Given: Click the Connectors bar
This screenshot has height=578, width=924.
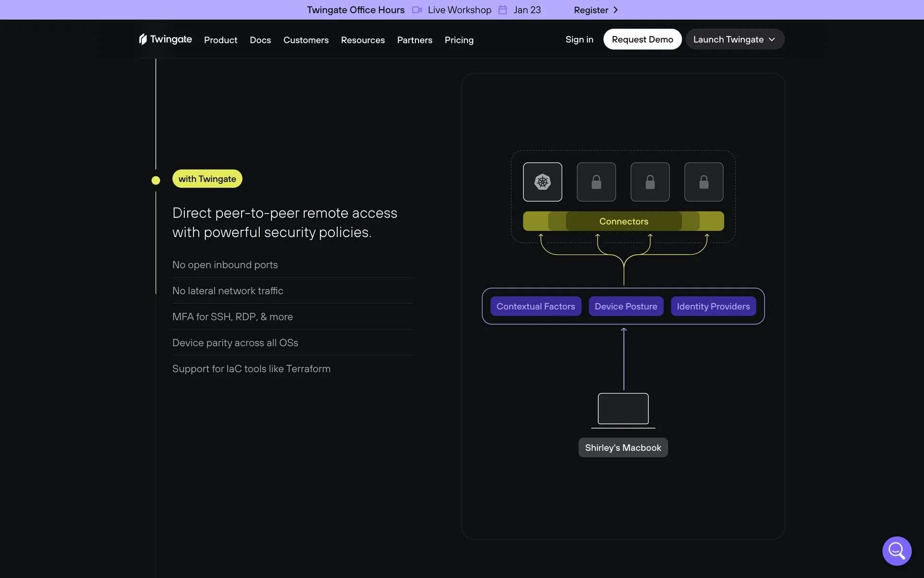Looking at the screenshot, I should pyautogui.click(x=623, y=221).
